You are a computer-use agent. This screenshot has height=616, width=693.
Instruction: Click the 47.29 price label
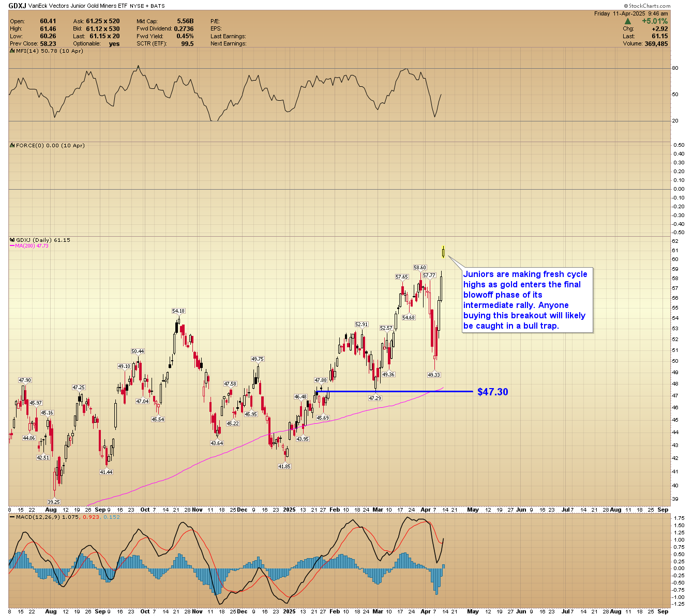tap(375, 398)
